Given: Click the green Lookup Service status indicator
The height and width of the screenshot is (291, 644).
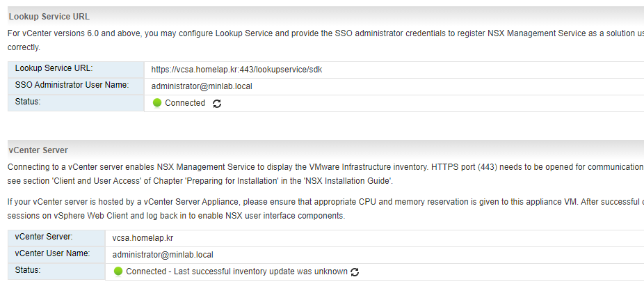Looking at the screenshot, I should click(x=157, y=103).
